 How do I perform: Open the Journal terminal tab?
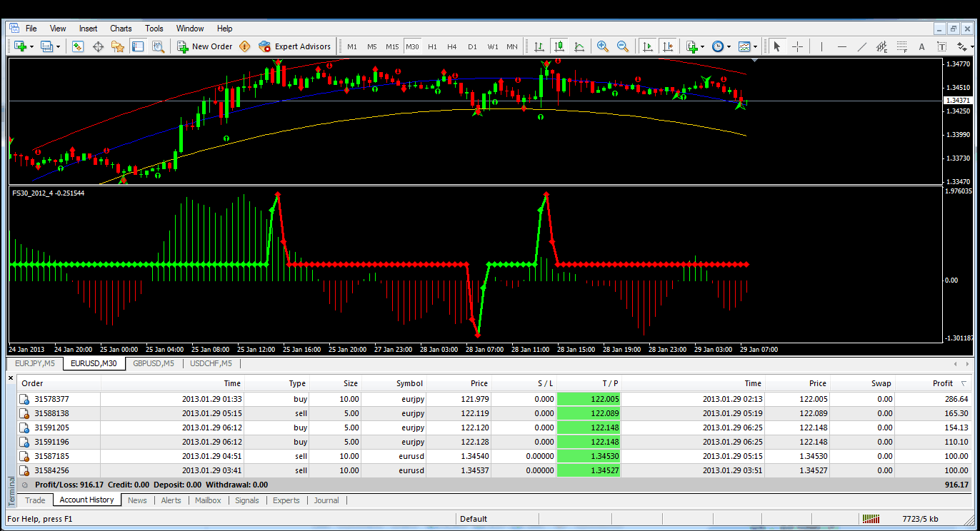point(326,500)
